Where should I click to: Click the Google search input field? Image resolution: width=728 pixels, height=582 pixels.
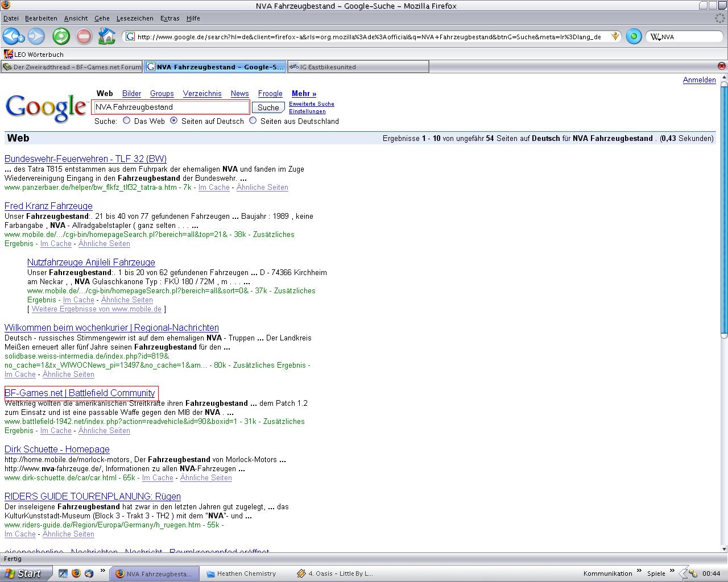(171, 107)
